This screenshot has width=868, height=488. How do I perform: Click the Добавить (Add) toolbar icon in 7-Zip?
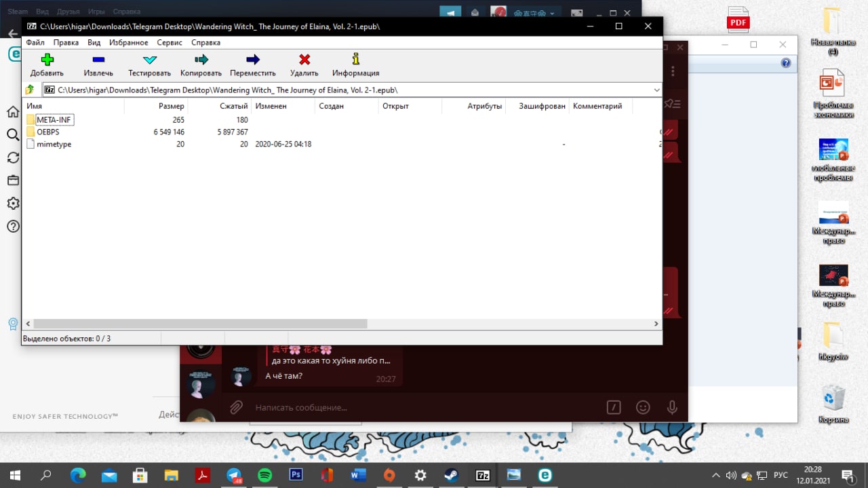[47, 60]
